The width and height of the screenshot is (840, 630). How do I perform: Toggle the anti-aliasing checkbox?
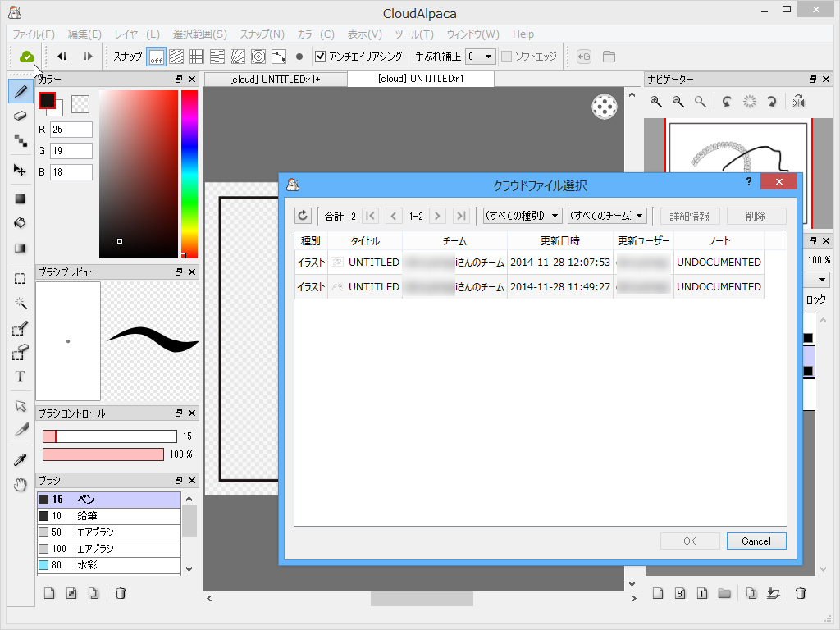click(321, 57)
